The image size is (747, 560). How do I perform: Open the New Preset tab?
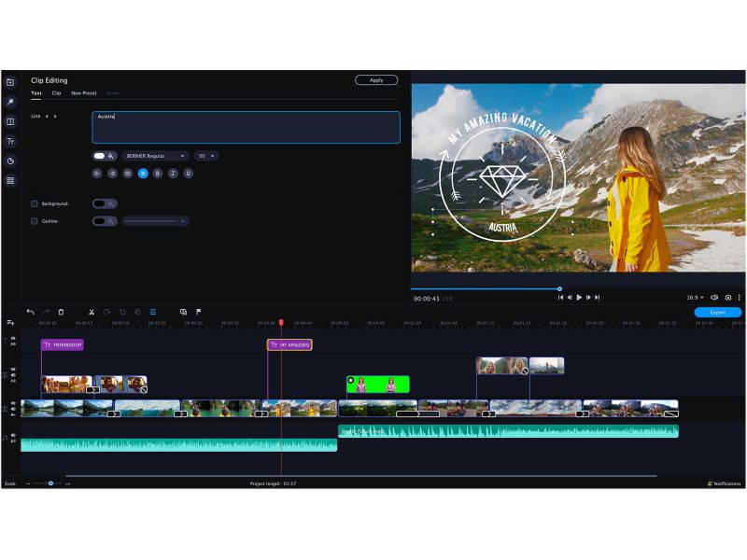[83, 93]
